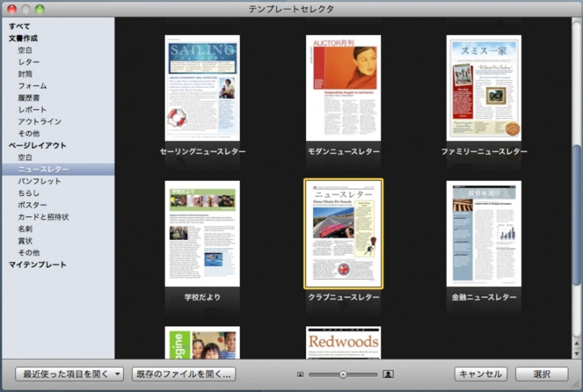Select パンフレット in the sidebar

point(40,181)
